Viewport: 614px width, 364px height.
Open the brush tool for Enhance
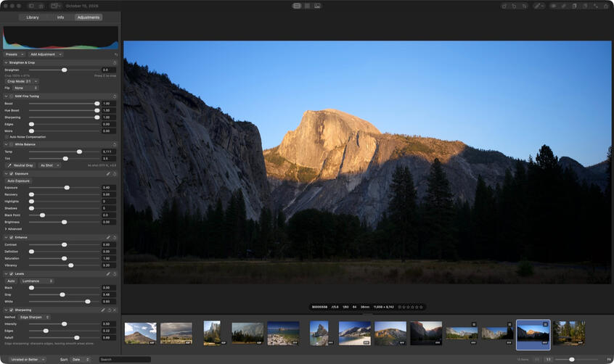(x=108, y=237)
